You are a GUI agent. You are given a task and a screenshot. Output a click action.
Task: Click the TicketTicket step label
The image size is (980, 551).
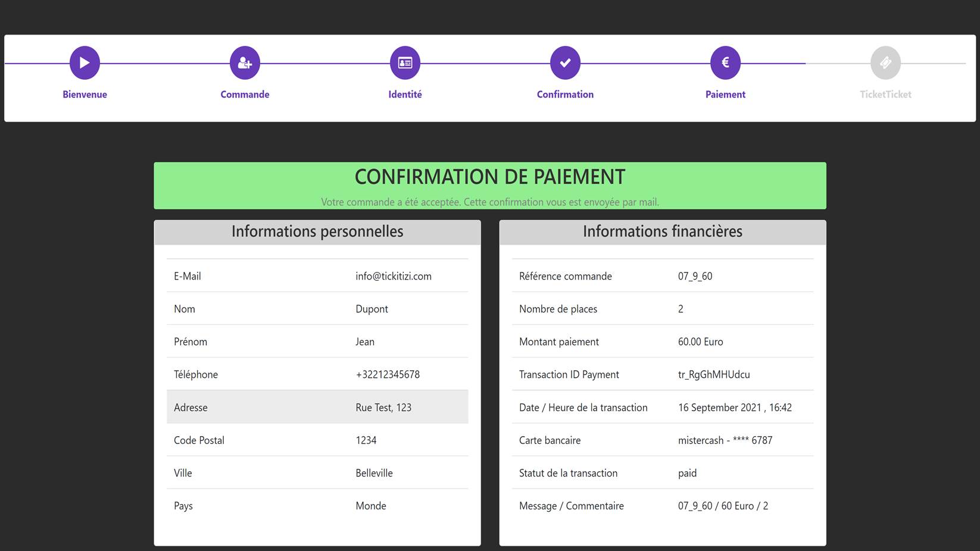click(x=885, y=95)
